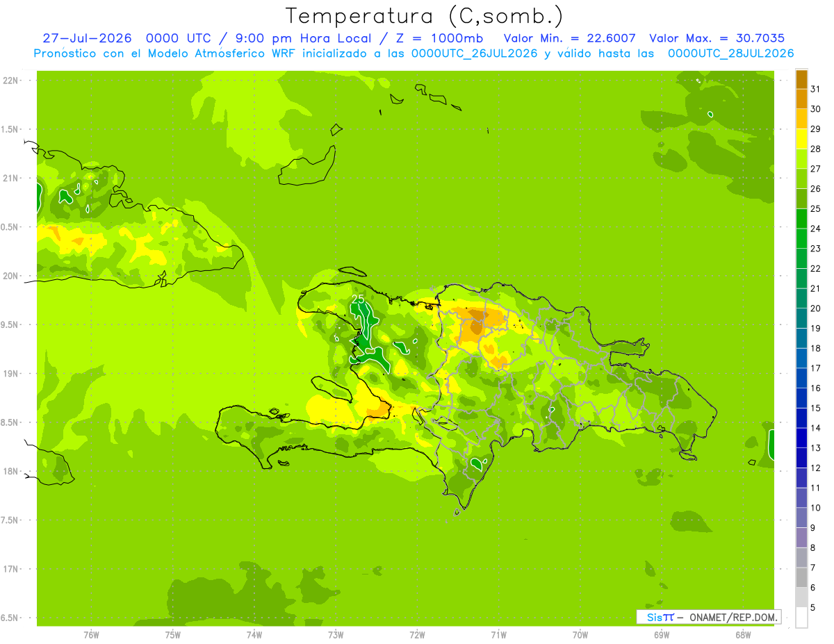Click the yellow legend swatch between 28 and 29

(x=801, y=139)
